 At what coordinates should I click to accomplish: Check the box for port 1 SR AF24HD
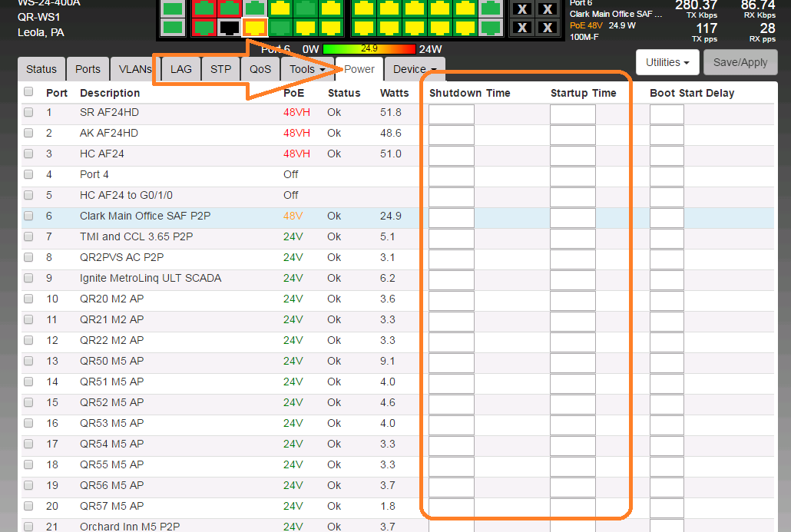click(x=28, y=112)
